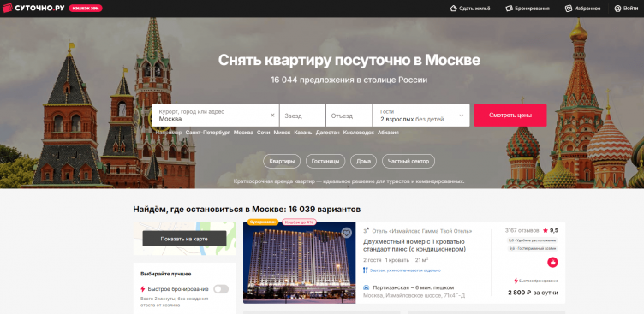Open the cashback 30% badge
The width and height of the screenshot is (644, 314).
86,9
